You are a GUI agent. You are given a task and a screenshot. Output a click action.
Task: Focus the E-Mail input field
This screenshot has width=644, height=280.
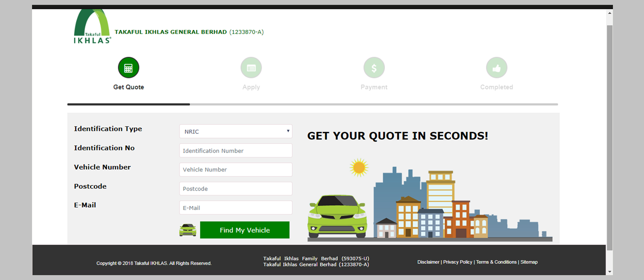[236, 208]
